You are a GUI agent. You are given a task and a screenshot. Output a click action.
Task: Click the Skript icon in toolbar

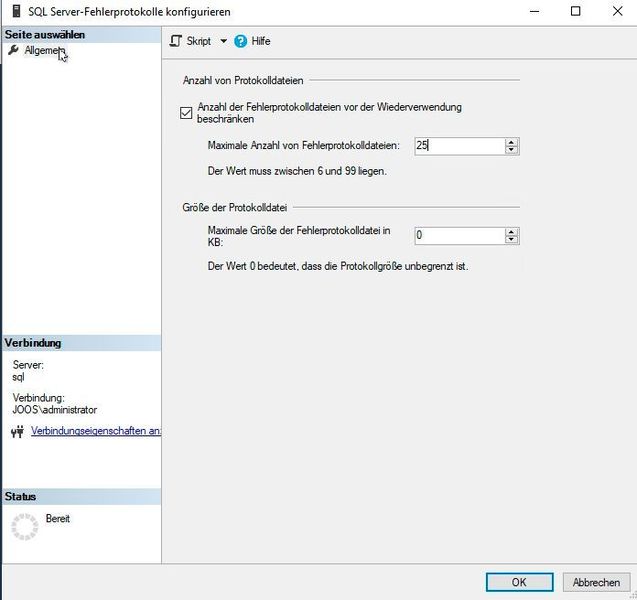coord(176,41)
